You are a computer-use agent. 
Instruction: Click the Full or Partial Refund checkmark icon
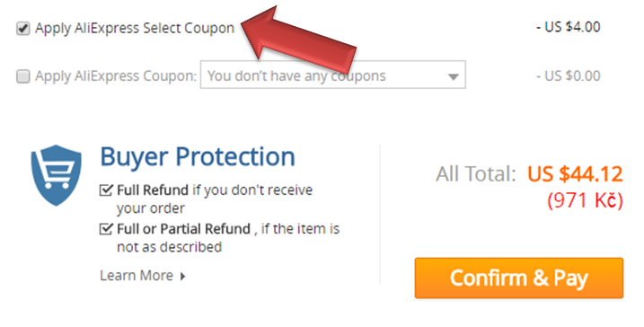(106, 228)
